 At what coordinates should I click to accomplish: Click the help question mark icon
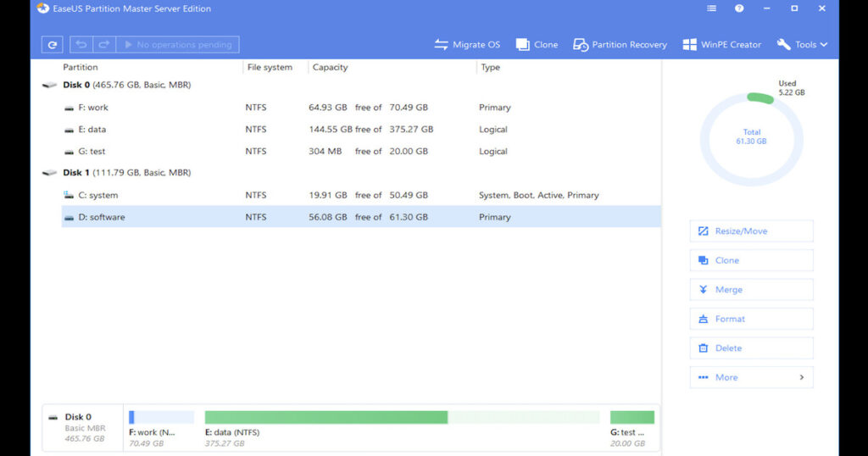pos(739,8)
